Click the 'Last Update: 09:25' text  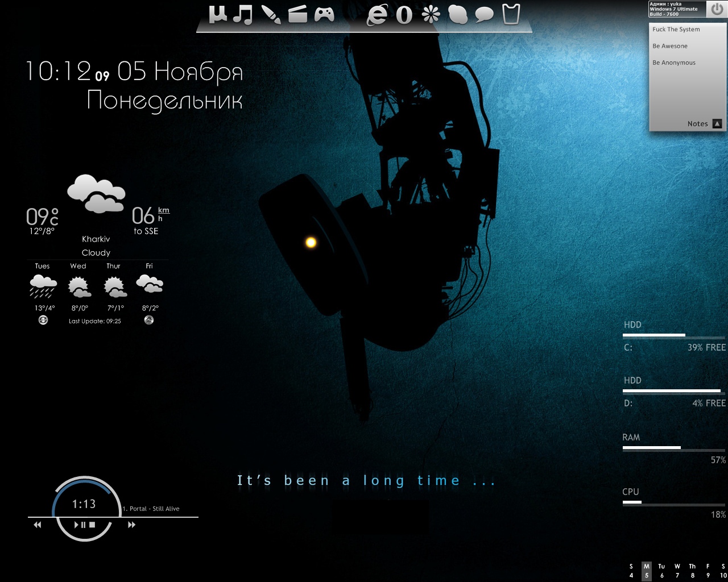click(x=95, y=321)
